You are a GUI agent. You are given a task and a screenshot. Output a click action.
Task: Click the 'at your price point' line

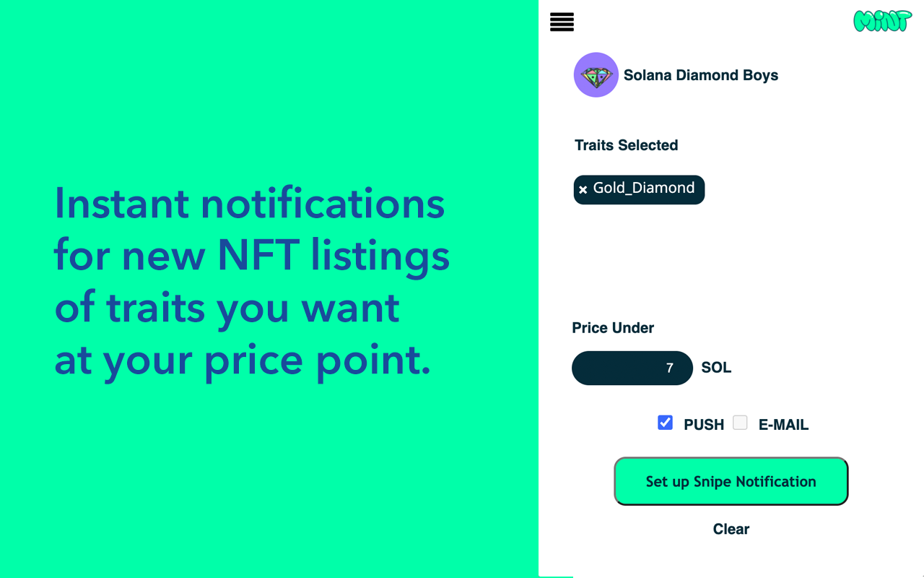point(243,360)
